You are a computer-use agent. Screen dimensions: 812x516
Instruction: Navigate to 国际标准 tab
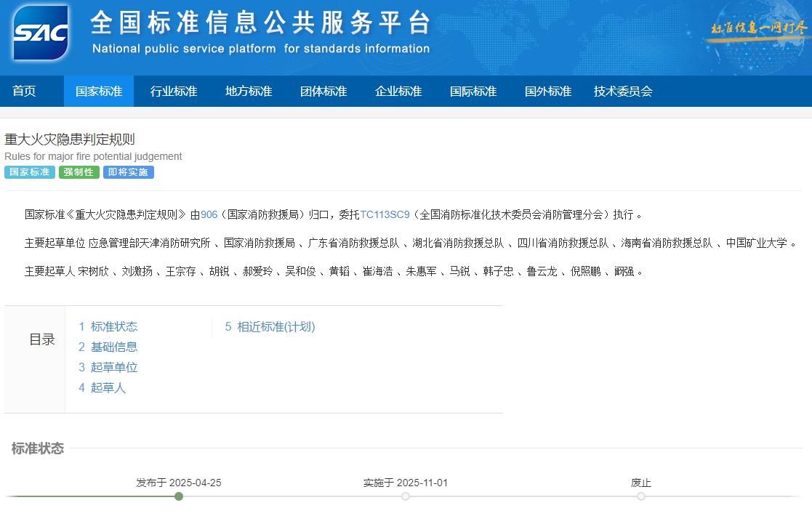(473, 91)
